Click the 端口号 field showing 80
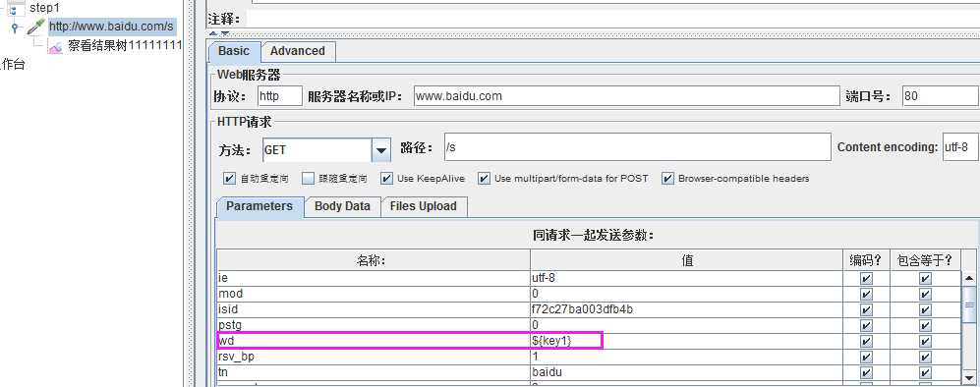 (940, 96)
